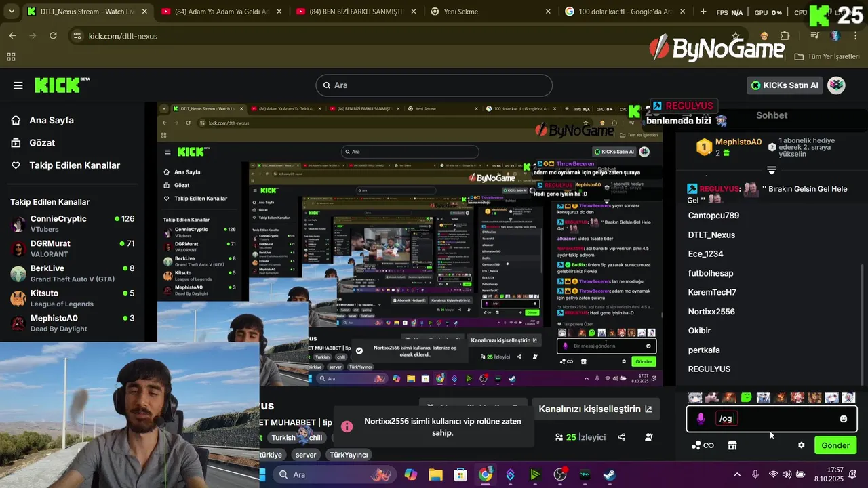Reload the kick.com page
The width and height of the screenshot is (868, 488).
53,35
